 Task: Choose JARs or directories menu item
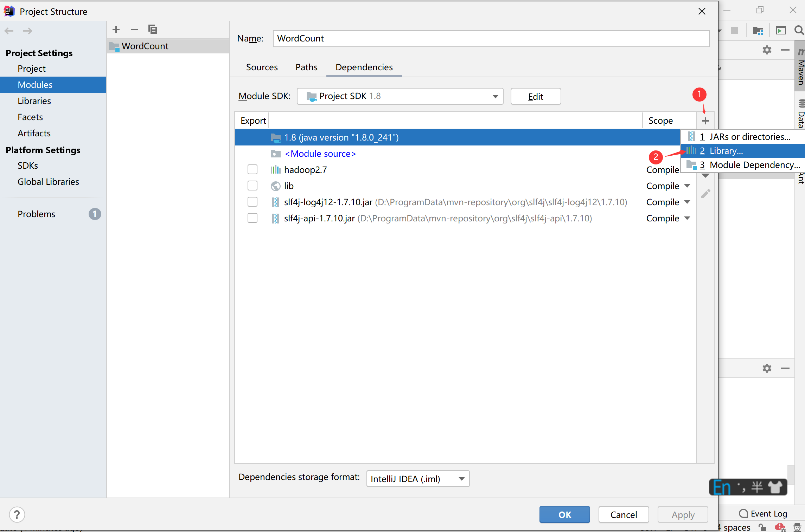coord(743,137)
